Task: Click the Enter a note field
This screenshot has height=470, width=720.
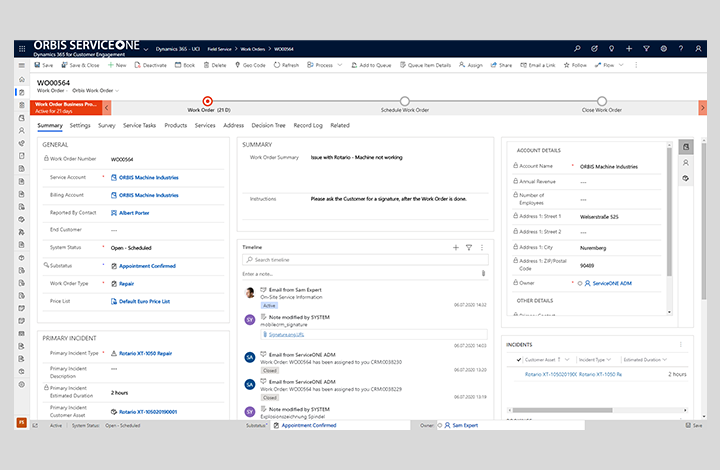Action: point(360,274)
